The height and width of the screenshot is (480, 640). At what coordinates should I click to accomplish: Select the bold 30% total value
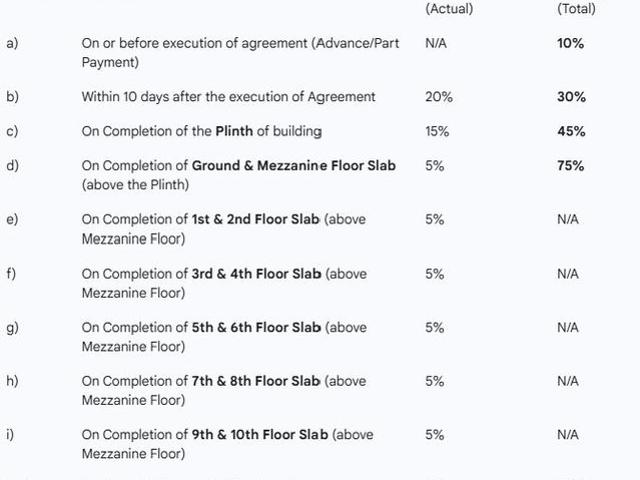click(571, 97)
